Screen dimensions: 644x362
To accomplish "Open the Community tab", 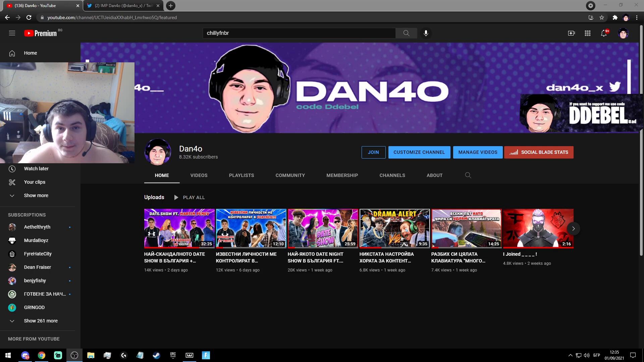I will 290,175.
